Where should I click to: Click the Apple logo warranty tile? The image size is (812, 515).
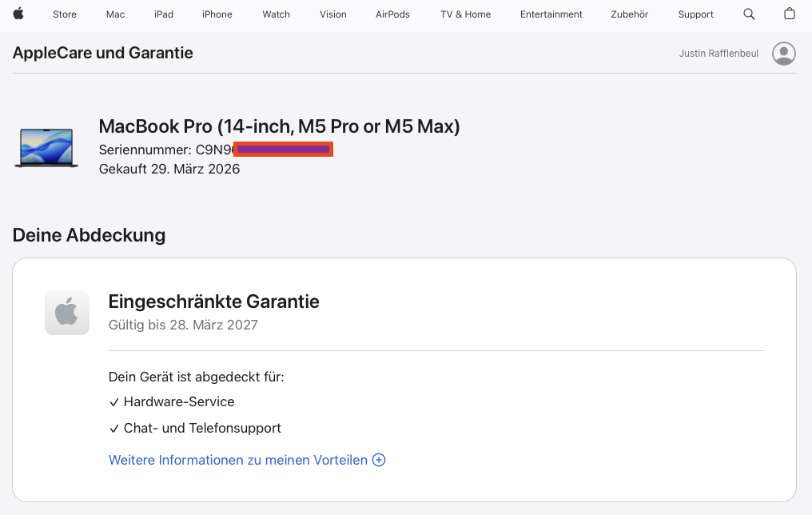[x=67, y=313]
